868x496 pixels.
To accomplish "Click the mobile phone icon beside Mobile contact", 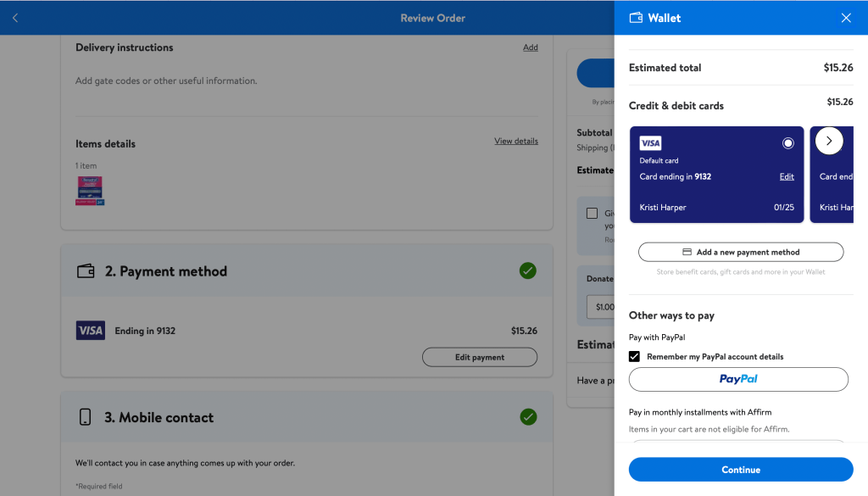I will pos(86,416).
